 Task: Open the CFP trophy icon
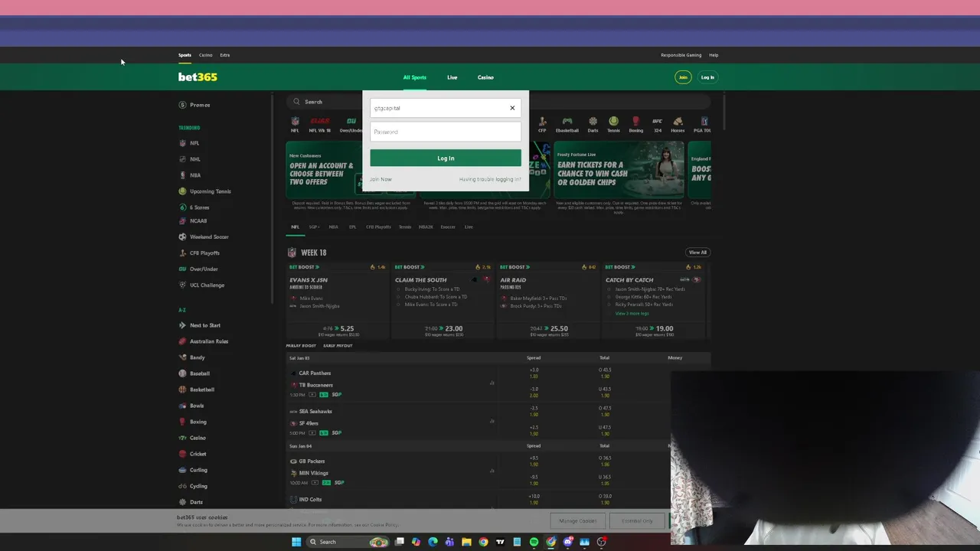pyautogui.click(x=542, y=124)
